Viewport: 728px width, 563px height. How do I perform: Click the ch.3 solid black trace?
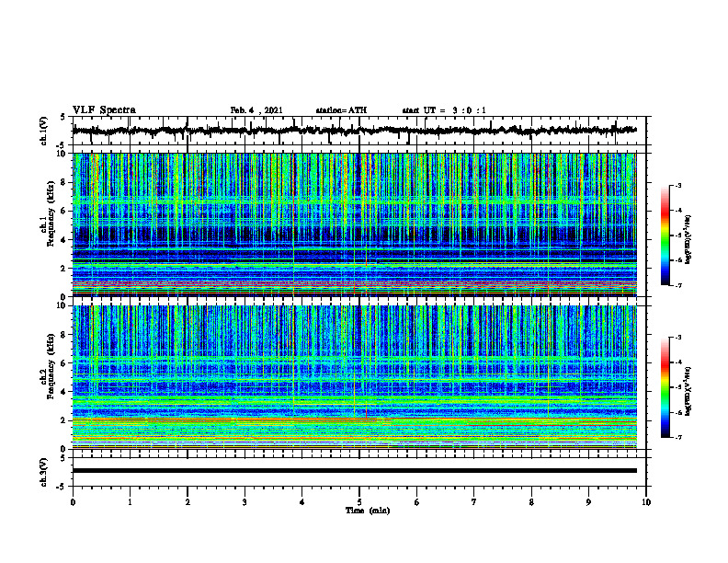(355, 471)
